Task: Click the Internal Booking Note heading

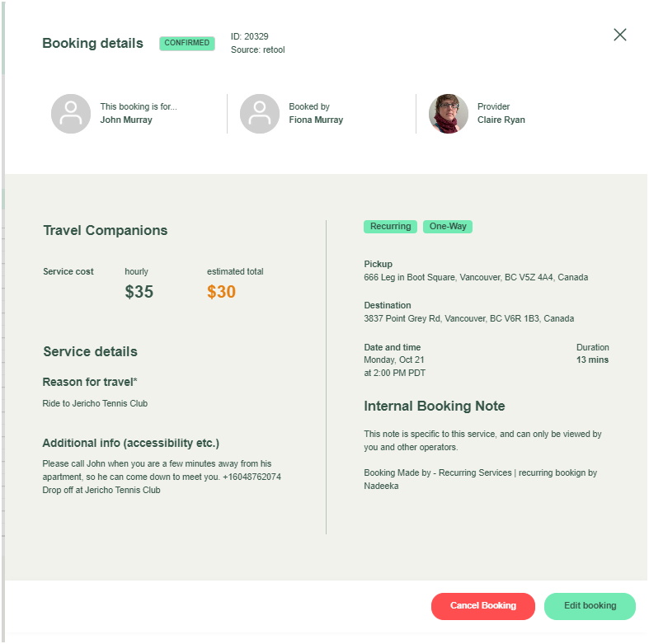Action: point(434,406)
